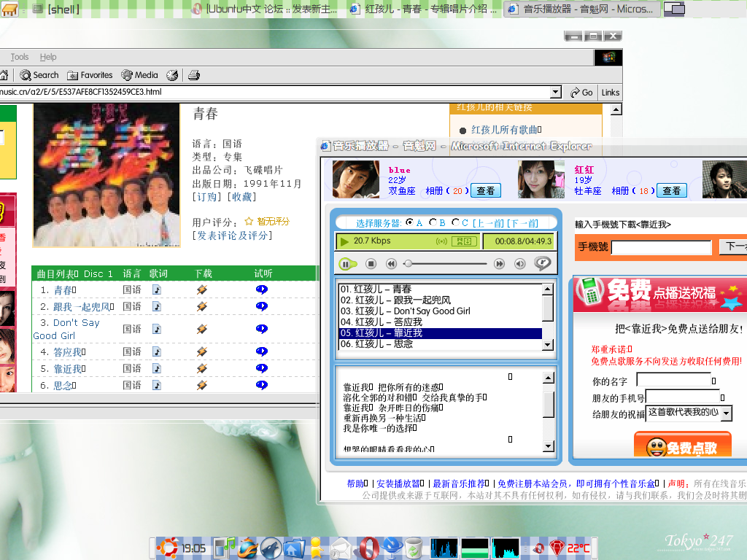
Task: Click download icon for track 5 靠近我
Action: [x=201, y=368]
